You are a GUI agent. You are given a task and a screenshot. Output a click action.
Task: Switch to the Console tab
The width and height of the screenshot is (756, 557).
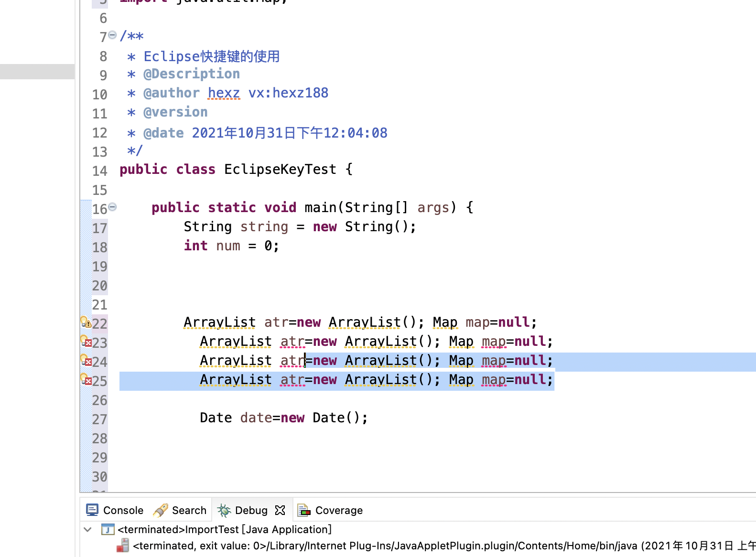115,510
